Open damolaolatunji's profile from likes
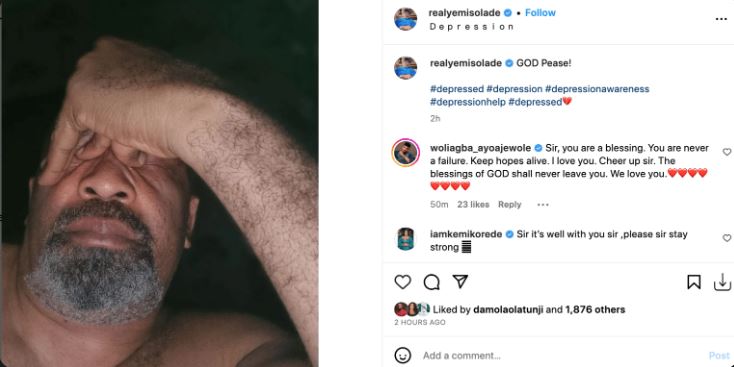The image size is (734, 367). point(508,309)
